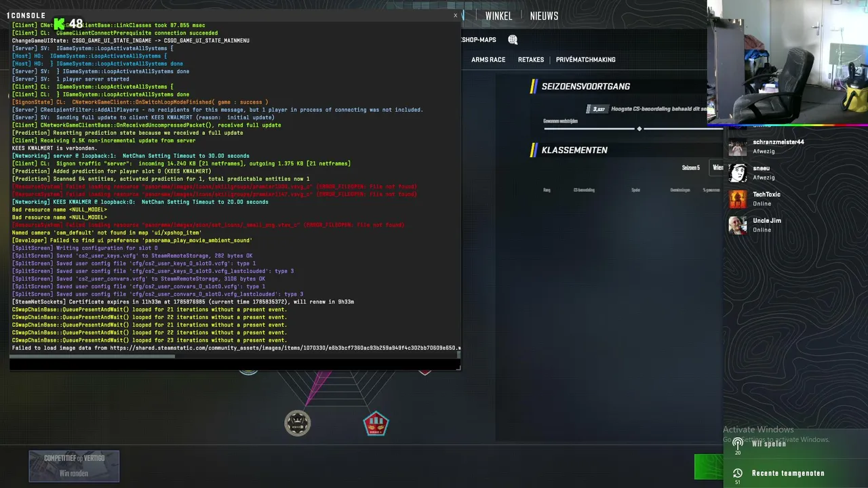Click the recent teammates clock icon
The height and width of the screenshot is (488, 868).
pyautogui.click(x=738, y=473)
